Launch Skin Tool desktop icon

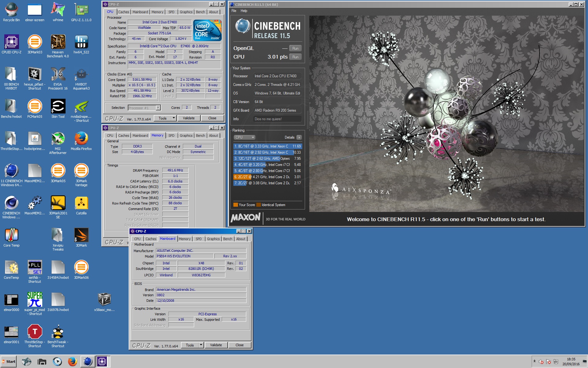coord(58,108)
